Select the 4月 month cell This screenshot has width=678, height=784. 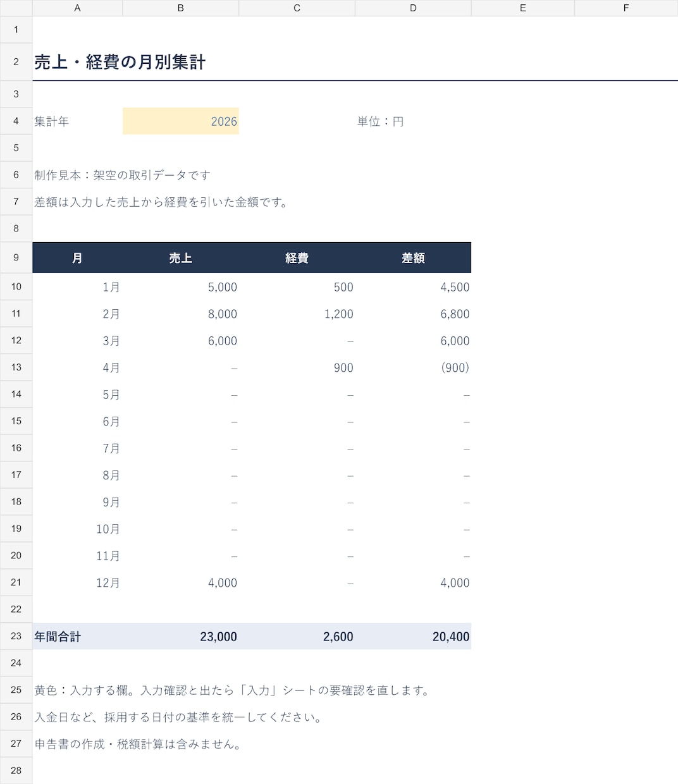[x=78, y=367]
